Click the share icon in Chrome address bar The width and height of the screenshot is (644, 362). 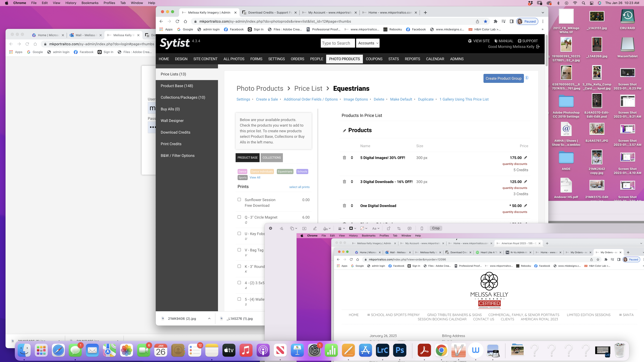click(x=477, y=21)
